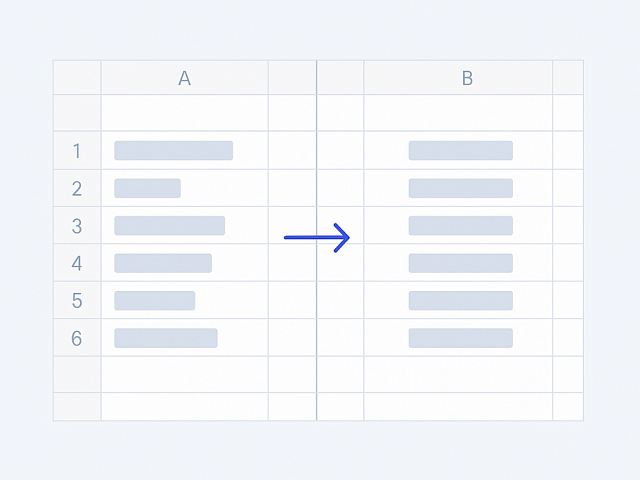Select the column B cell in row 6
640x480 pixels.
(x=460, y=338)
